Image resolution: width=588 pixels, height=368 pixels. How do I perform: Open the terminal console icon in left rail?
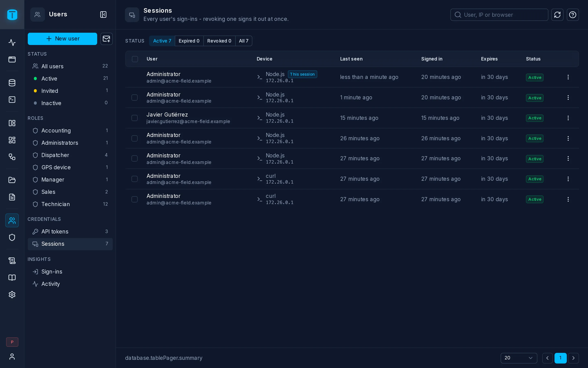12,100
